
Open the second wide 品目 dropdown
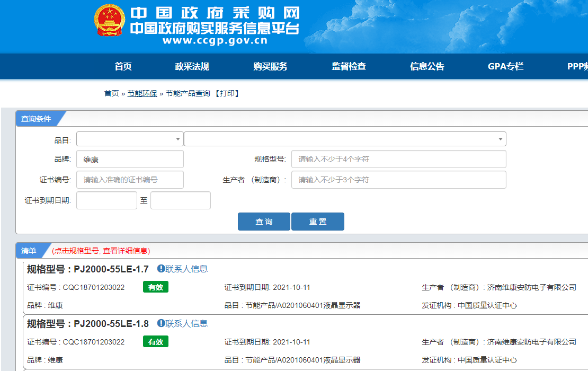point(345,139)
